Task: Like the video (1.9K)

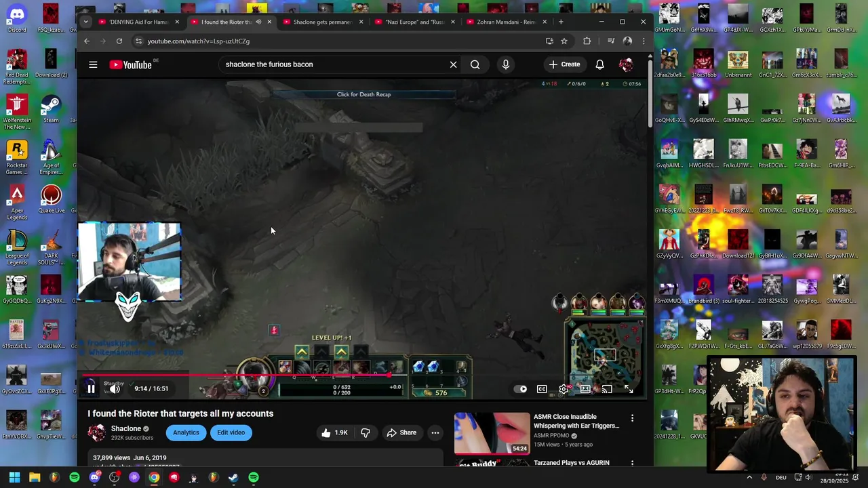Action: point(334,432)
